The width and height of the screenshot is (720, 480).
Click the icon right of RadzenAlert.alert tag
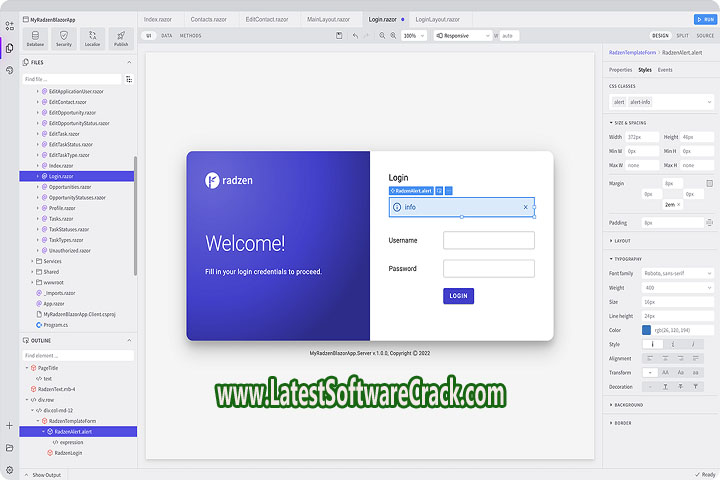point(439,191)
